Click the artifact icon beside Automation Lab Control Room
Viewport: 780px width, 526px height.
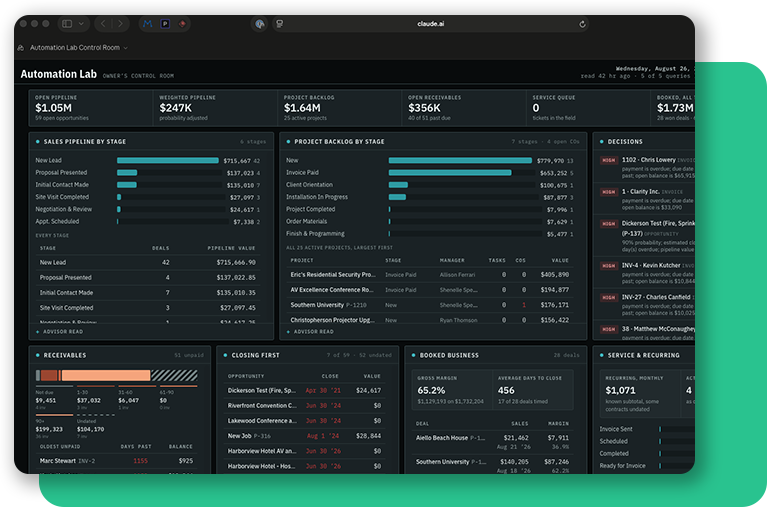21,48
